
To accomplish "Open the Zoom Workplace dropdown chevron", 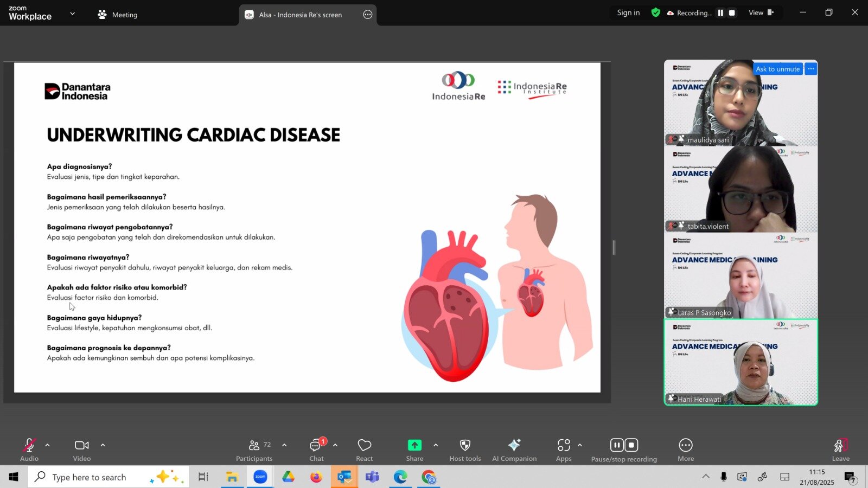I will (x=73, y=14).
